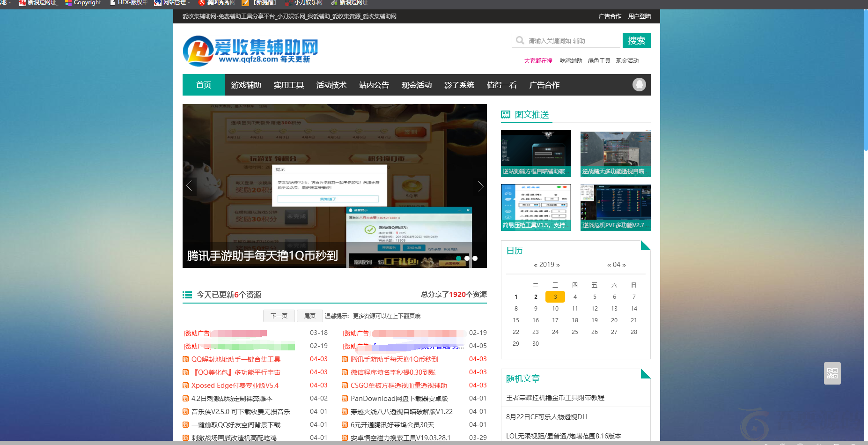Select the second carousel indicator dot

click(467, 258)
